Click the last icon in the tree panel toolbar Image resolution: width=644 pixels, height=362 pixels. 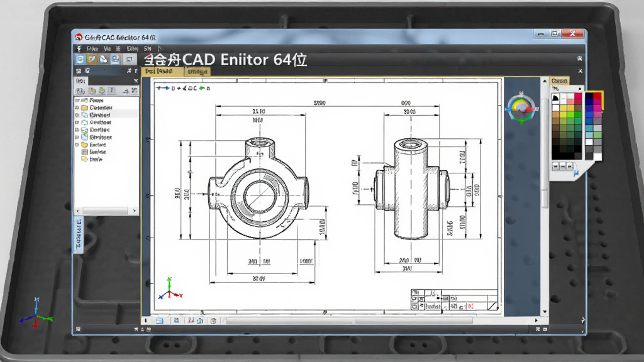click(x=134, y=90)
